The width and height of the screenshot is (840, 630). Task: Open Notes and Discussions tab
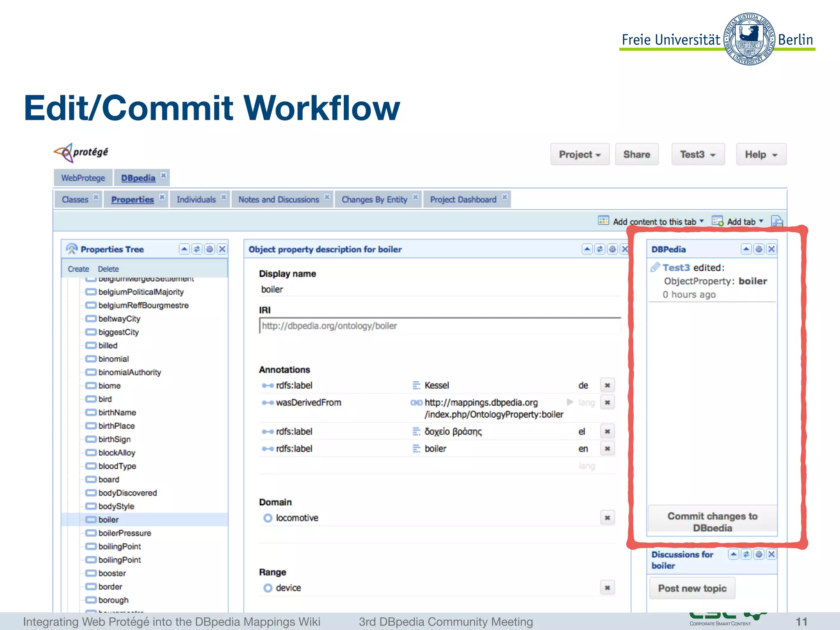pyautogui.click(x=278, y=200)
